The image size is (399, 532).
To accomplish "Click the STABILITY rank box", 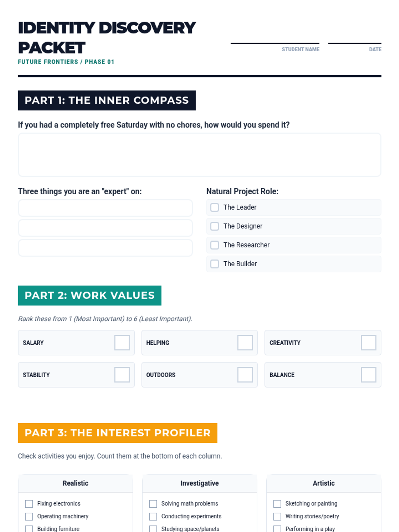I will tap(122, 375).
